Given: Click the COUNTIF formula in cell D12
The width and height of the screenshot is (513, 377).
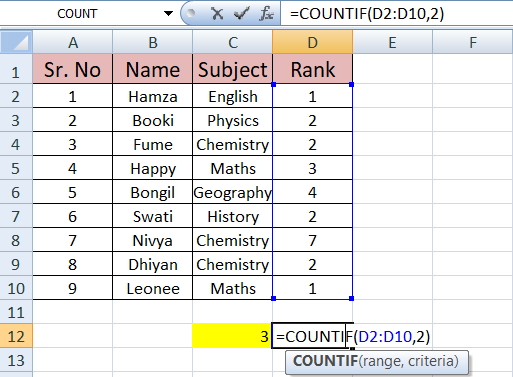Looking at the screenshot, I should 353,336.
